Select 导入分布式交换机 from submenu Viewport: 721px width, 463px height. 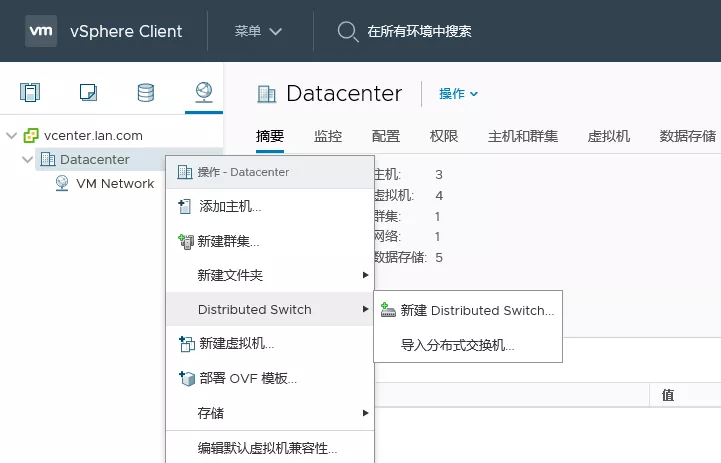tap(457, 345)
